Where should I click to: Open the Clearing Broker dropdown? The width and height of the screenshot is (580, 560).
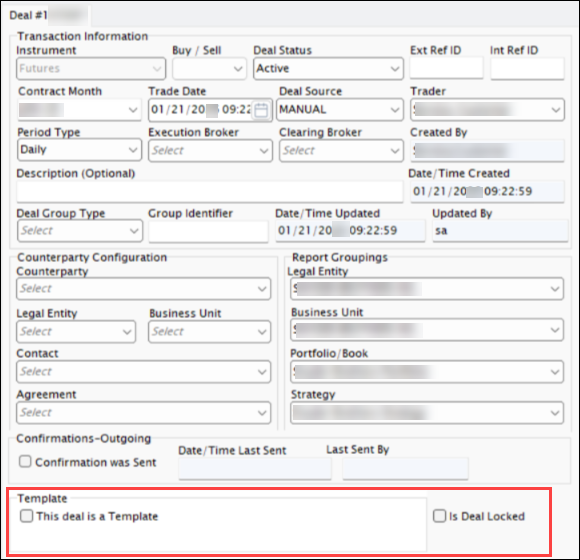tap(341, 151)
